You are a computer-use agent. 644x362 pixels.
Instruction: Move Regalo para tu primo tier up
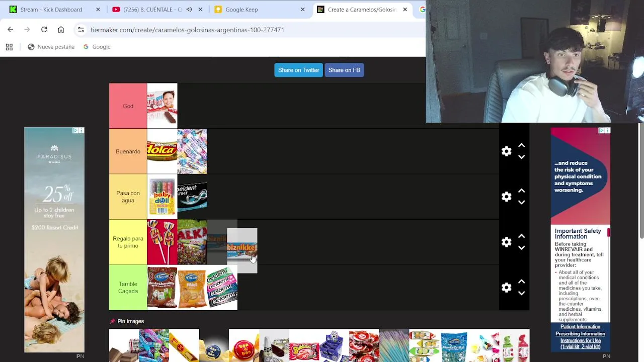coord(521,236)
